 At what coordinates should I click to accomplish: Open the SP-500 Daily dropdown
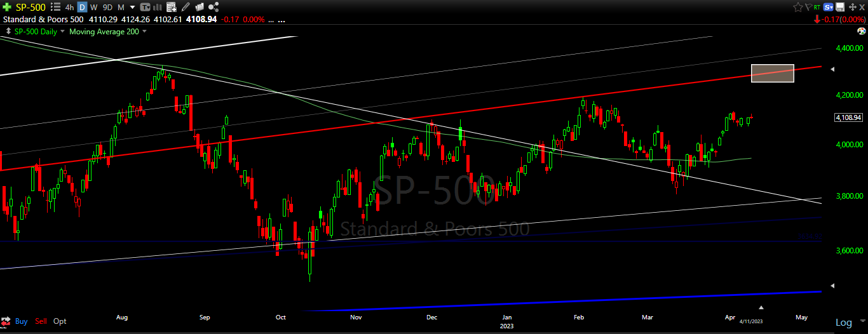62,31
